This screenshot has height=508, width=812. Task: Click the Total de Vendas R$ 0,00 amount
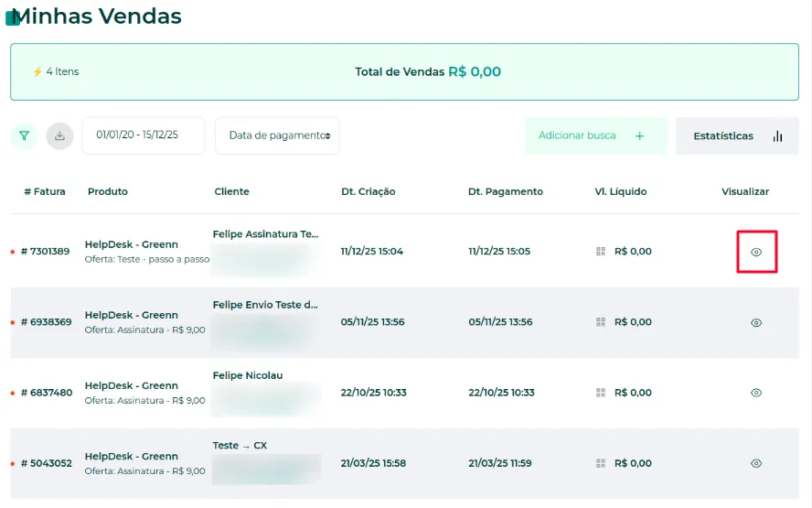coord(475,71)
